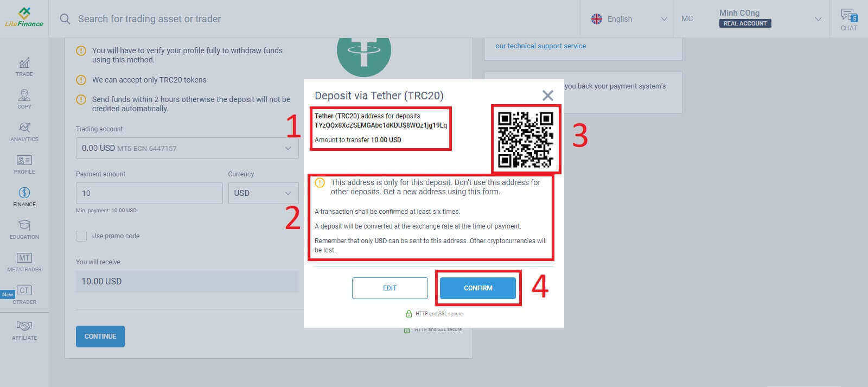Open the Copy trading sidebar icon
Image resolution: width=868 pixels, height=387 pixels.
24,99
